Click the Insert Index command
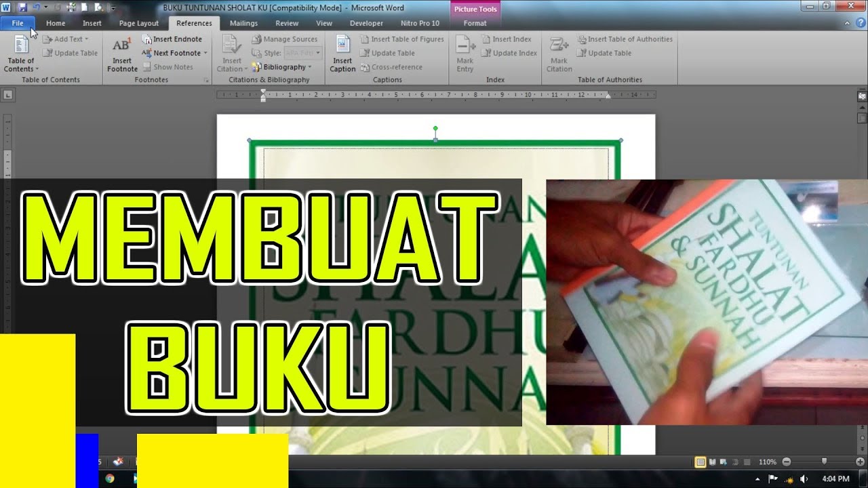Screen dimensions: 868x488 [x=507, y=39]
